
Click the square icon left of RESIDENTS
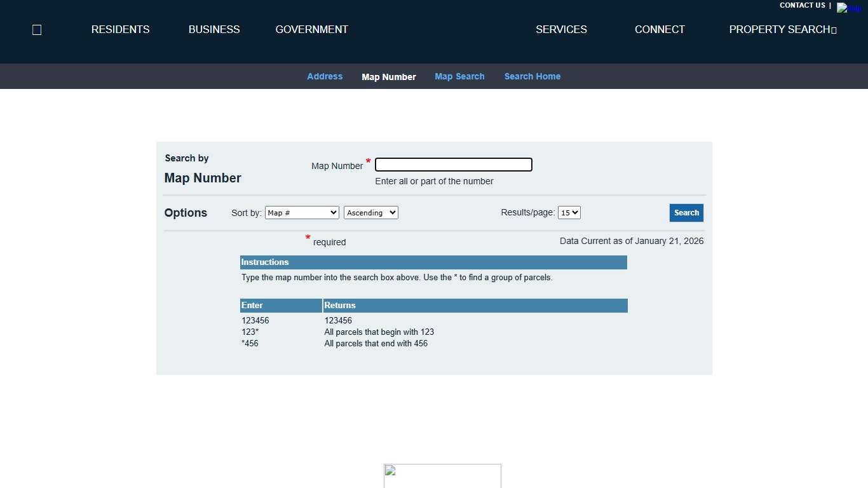point(37,30)
